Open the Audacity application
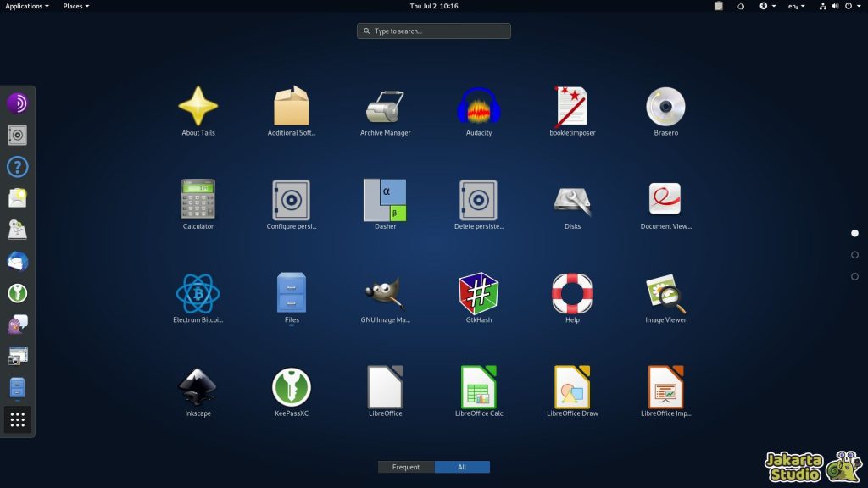868x488 pixels. [479, 108]
